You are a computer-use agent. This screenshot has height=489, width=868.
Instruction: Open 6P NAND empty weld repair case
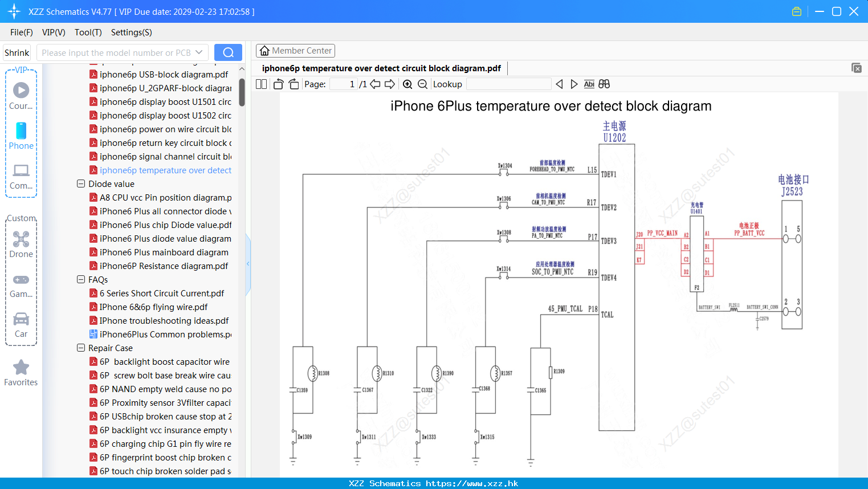tap(161, 389)
